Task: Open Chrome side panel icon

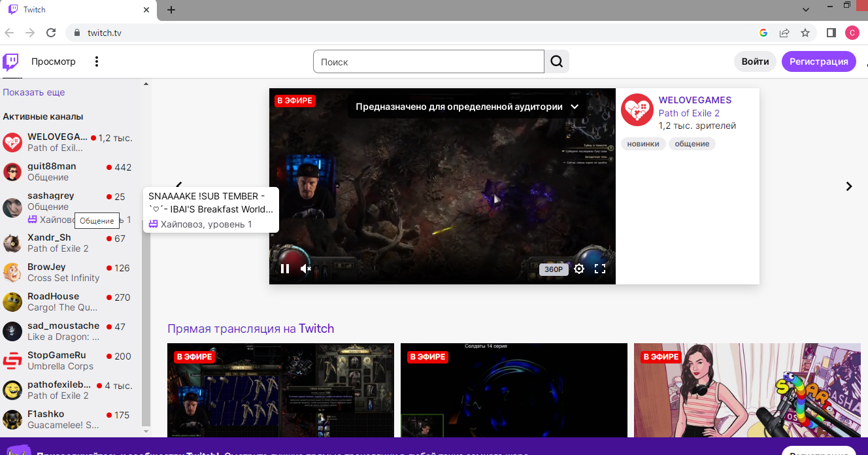Action: coord(831,33)
